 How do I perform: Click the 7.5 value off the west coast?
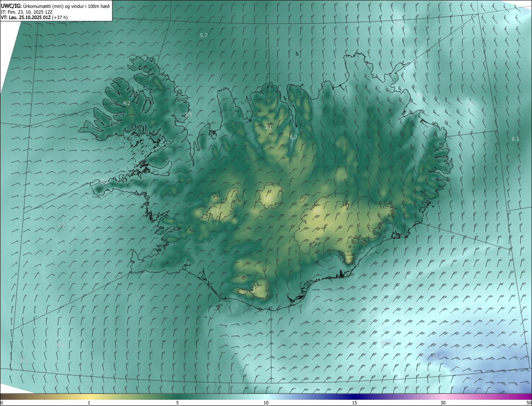(62, 225)
